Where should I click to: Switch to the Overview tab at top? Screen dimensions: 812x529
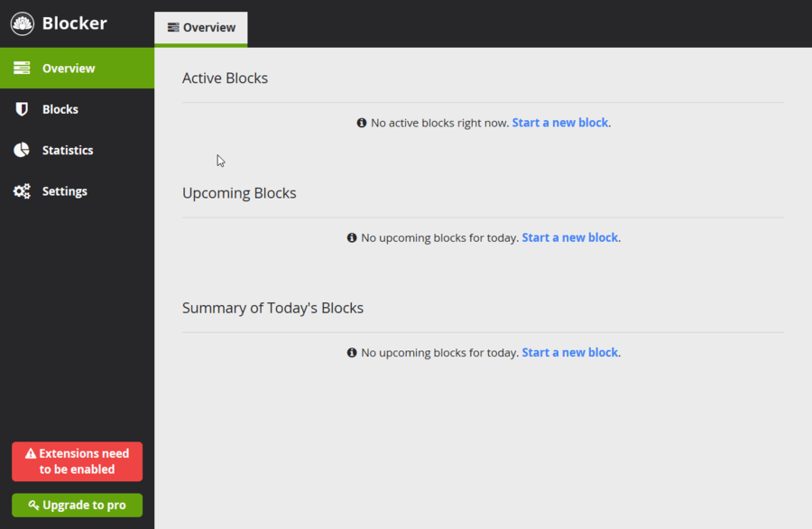tap(201, 29)
